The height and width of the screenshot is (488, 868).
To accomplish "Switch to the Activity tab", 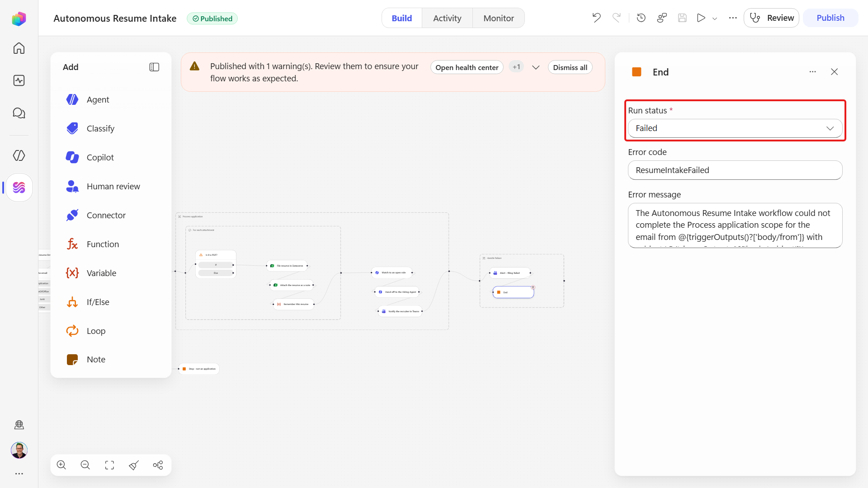I will coord(447,18).
